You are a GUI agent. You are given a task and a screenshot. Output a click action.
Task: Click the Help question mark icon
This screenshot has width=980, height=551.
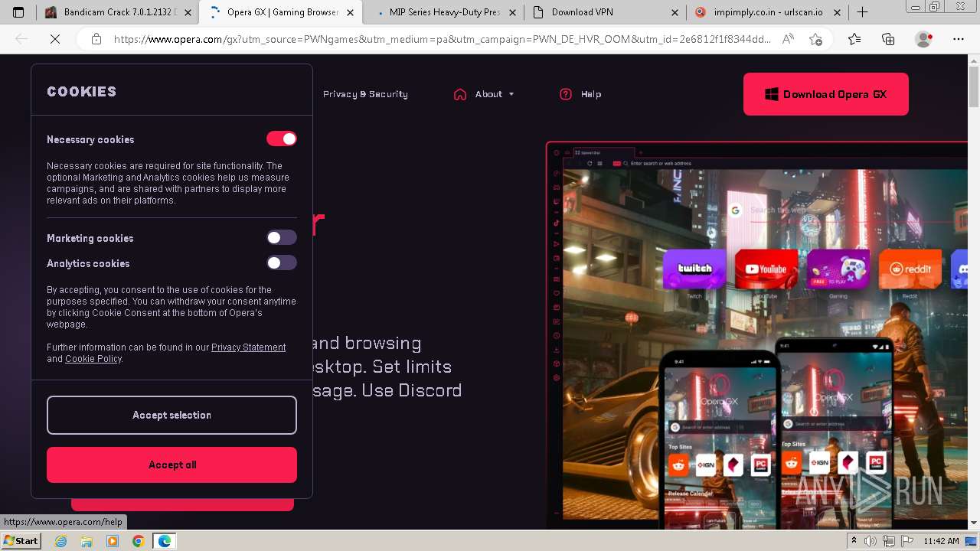click(566, 94)
